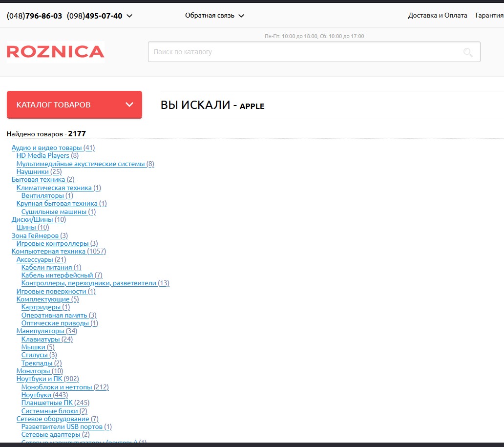504x447 pixels.
Task: Click the catalog search input field
Action: pyautogui.click(x=303, y=52)
